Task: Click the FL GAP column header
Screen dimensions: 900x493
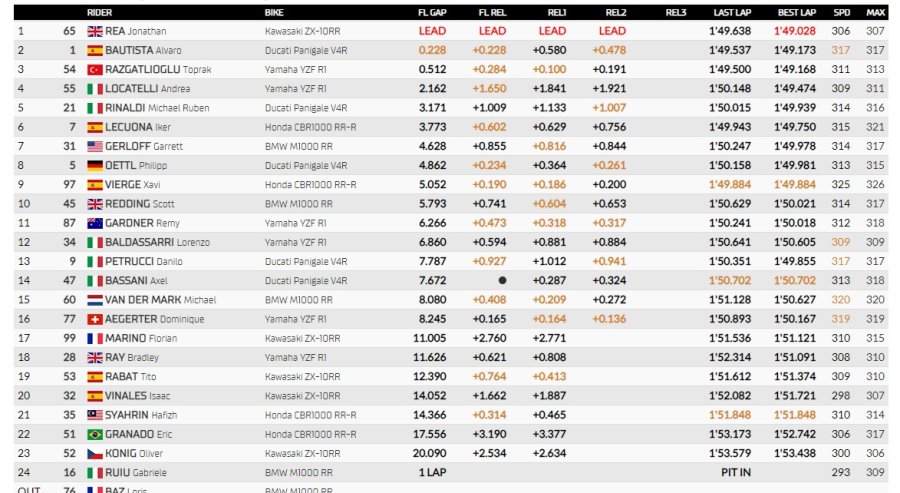Action: [432, 12]
